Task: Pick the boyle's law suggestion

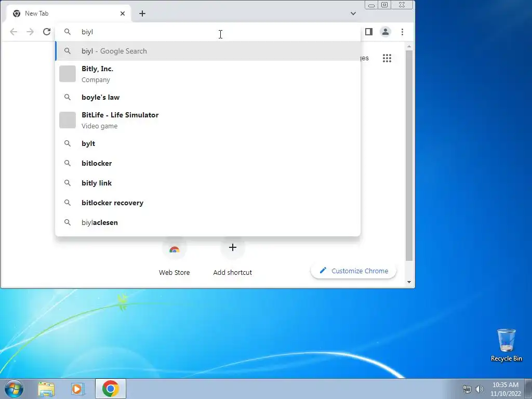Action: tap(208, 97)
